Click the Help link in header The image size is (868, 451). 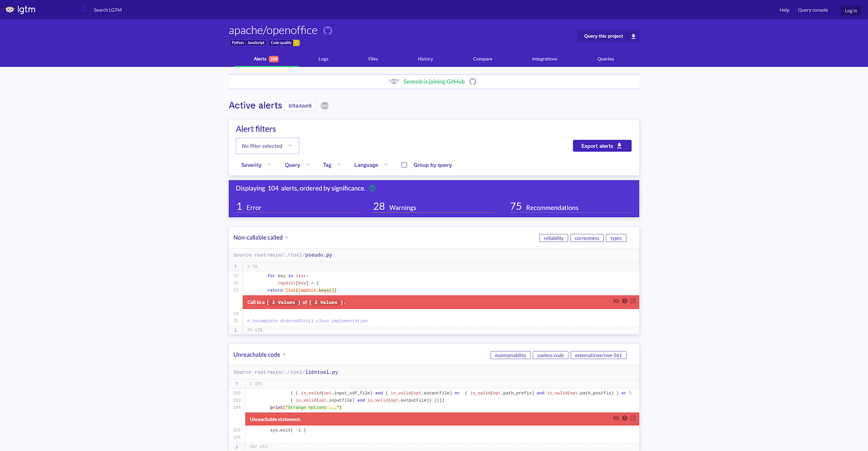(784, 10)
